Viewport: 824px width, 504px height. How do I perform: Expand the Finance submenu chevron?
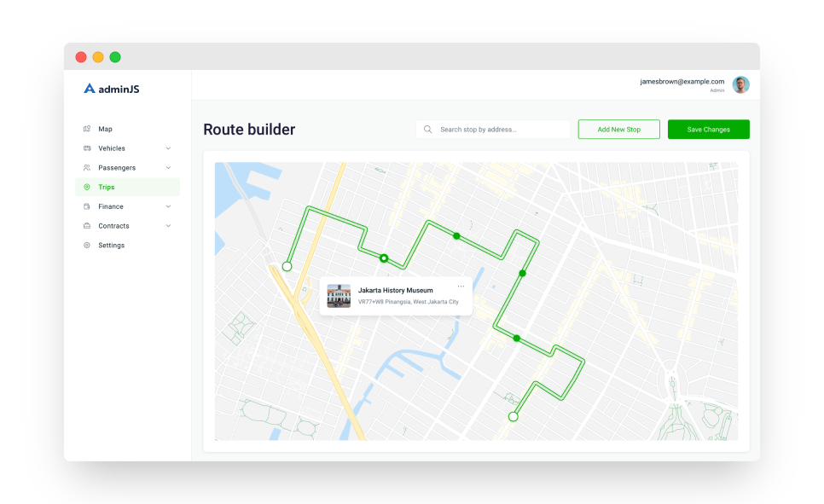pos(168,206)
